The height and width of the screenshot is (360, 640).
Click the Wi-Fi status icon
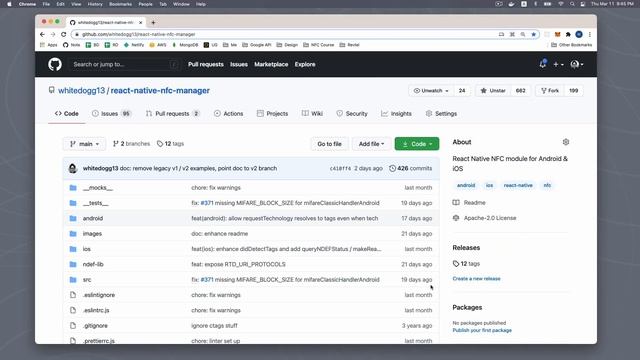561,4
